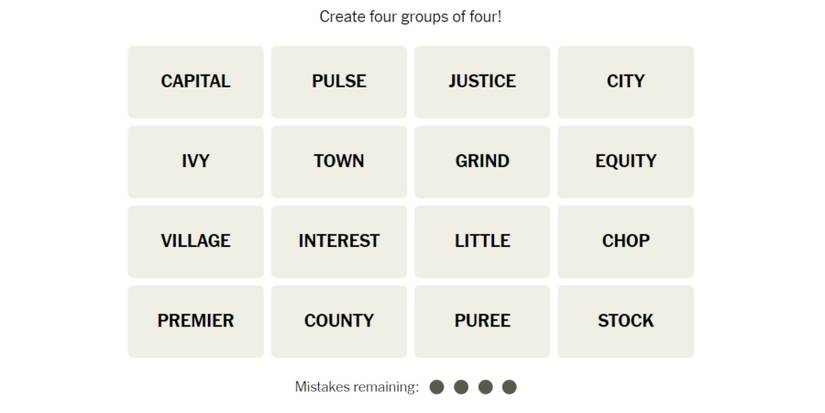
Task: Click the "Create four groups of four!" heading
Action: (x=410, y=17)
